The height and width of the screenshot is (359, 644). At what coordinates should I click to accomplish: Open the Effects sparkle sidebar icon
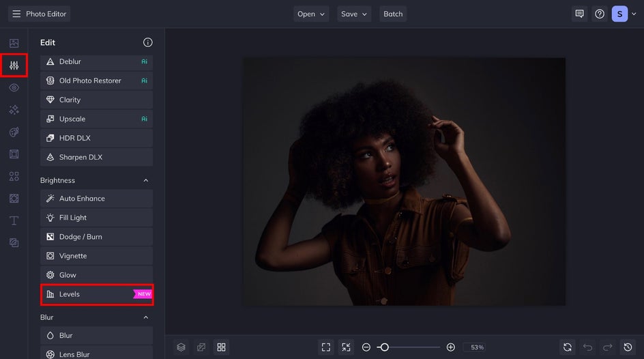click(x=14, y=110)
